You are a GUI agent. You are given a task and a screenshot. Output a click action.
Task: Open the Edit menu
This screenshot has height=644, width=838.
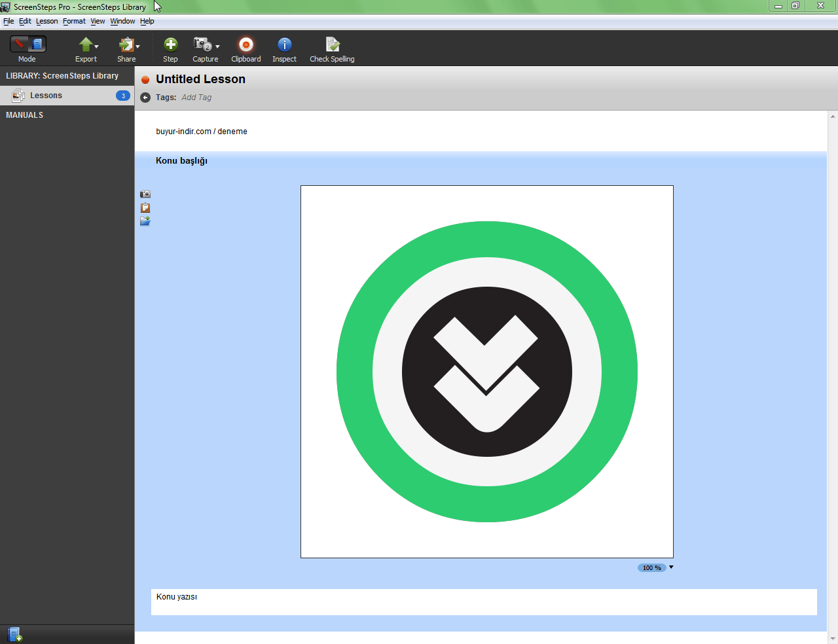pos(25,21)
